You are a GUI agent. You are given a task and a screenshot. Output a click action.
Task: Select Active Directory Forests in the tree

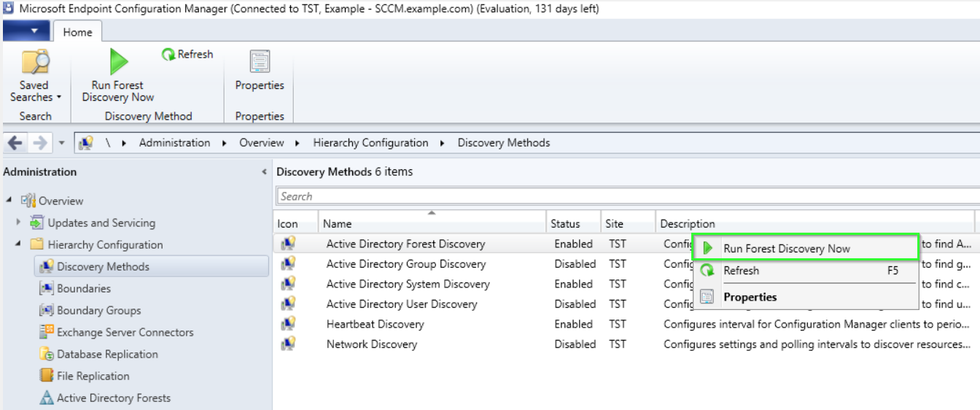(113, 398)
